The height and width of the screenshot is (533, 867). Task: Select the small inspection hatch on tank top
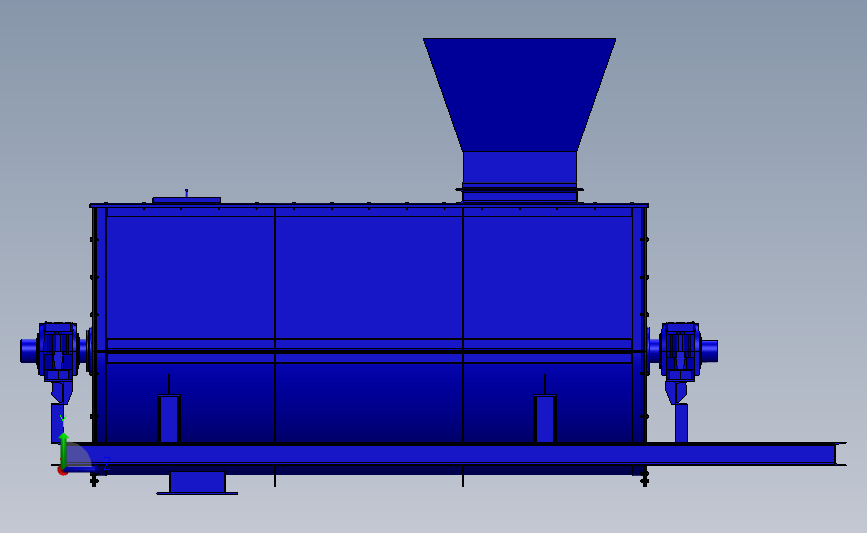coord(186,200)
